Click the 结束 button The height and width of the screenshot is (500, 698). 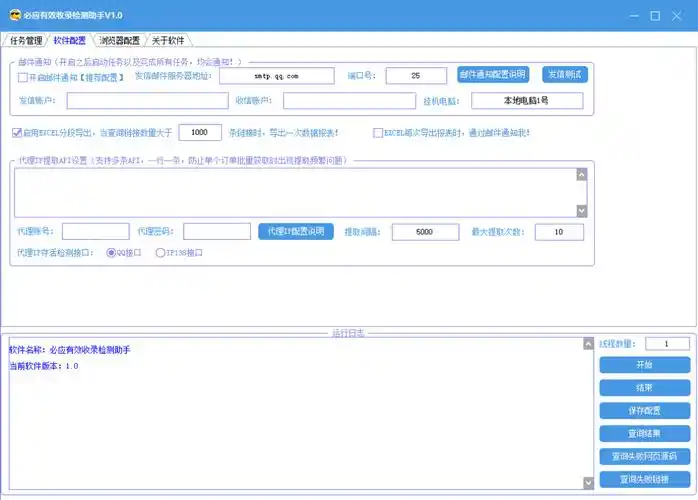click(x=645, y=388)
